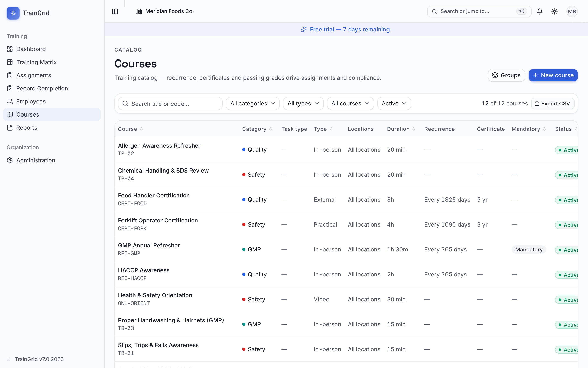
Task: Navigate to Record Completion
Action: (x=52, y=88)
